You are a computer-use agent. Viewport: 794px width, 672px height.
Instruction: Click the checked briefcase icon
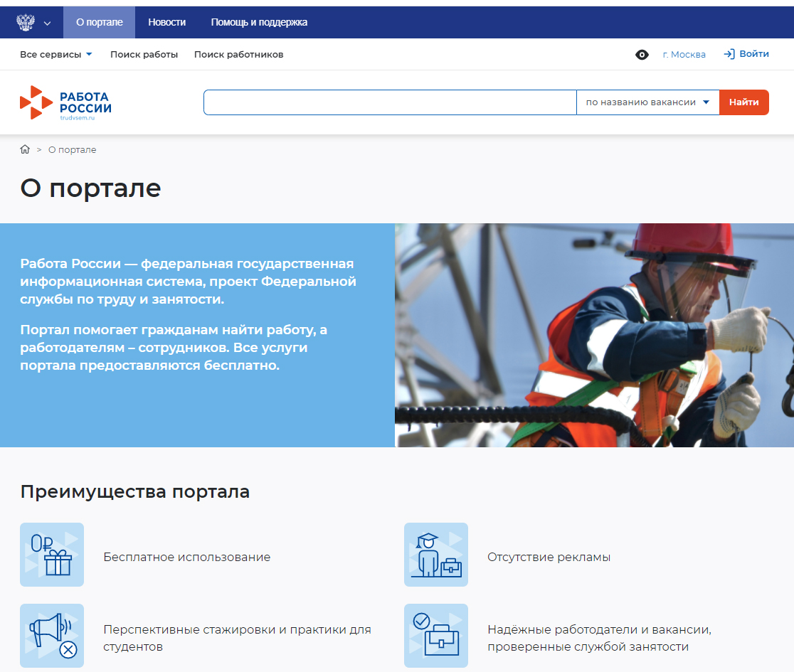coord(436,636)
